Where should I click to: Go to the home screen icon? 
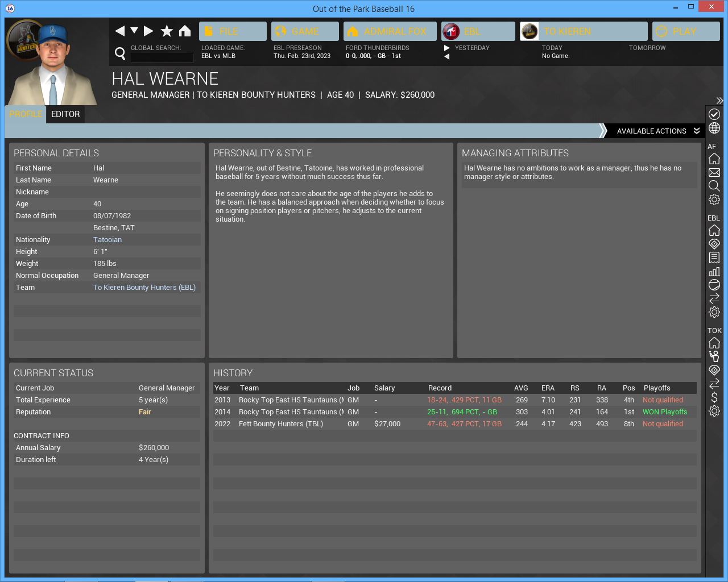click(185, 31)
